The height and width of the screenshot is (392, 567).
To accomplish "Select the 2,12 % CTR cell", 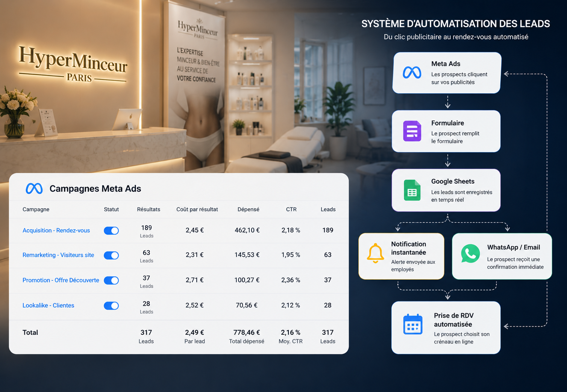I will pyautogui.click(x=291, y=305).
